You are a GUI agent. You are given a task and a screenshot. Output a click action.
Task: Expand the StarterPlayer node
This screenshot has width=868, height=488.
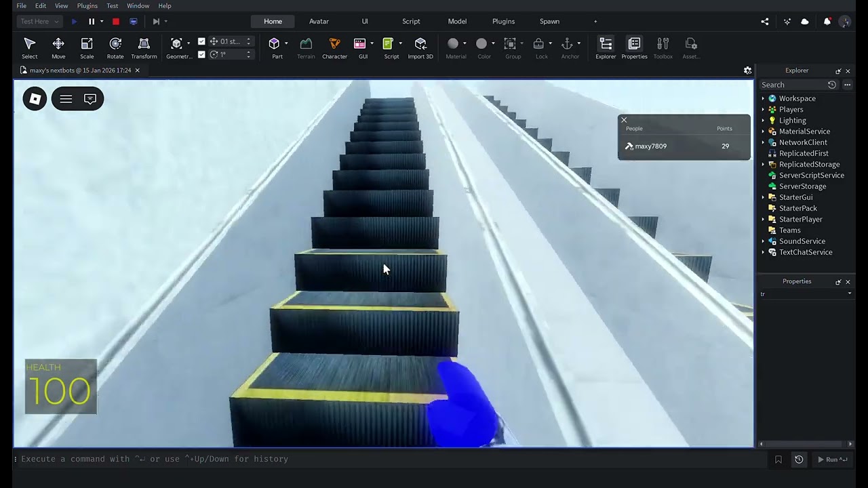[763, 220]
